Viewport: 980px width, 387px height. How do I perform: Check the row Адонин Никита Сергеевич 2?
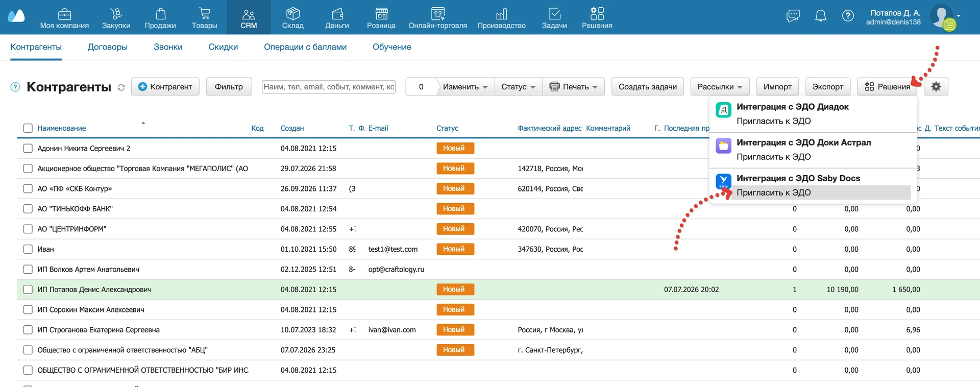pos(28,148)
